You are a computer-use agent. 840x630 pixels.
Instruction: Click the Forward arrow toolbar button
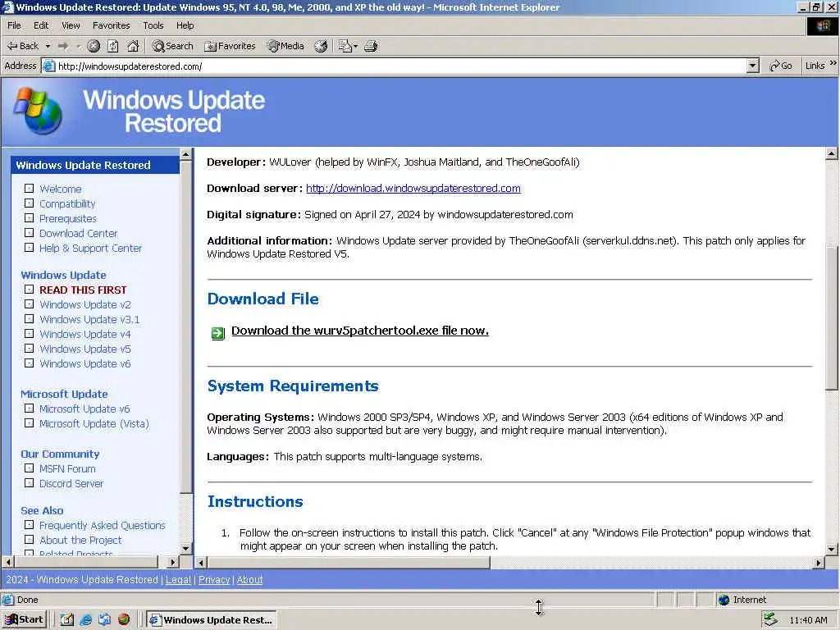(63, 46)
